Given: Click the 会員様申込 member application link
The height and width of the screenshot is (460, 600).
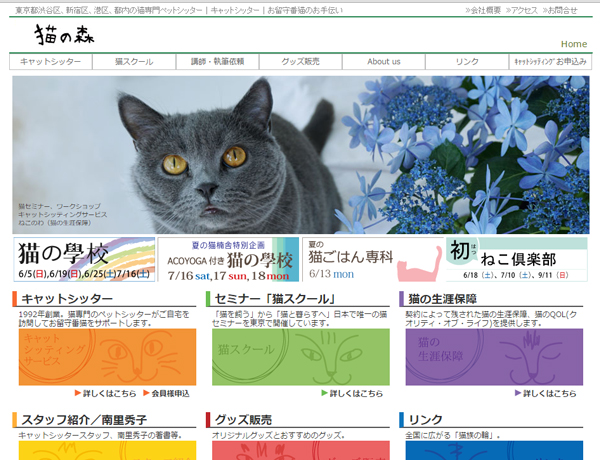Looking at the screenshot, I should [167, 394].
